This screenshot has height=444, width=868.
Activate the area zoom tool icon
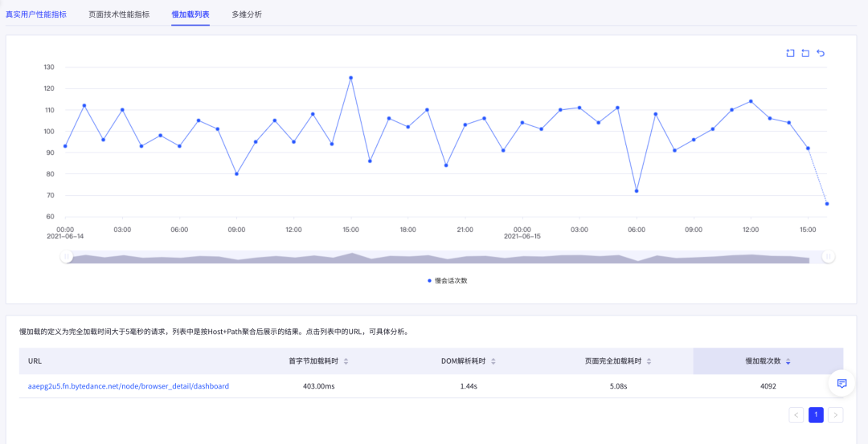[790, 53]
